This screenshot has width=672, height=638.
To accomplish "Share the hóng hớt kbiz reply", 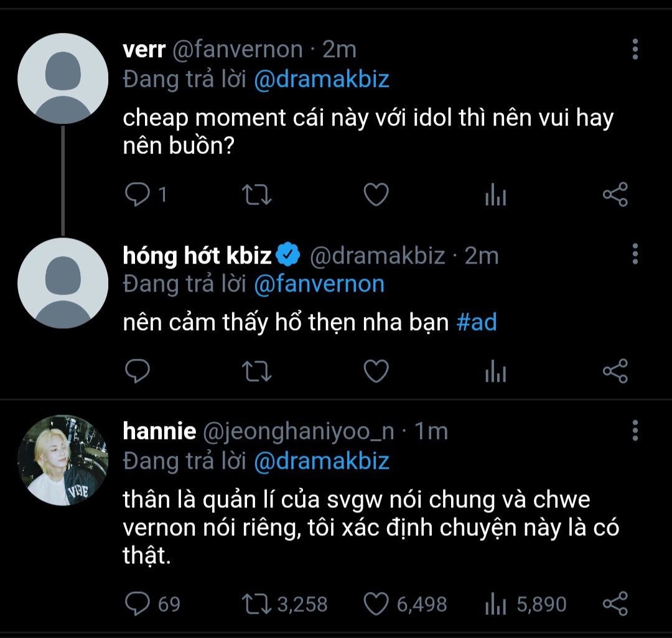I will tap(615, 371).
